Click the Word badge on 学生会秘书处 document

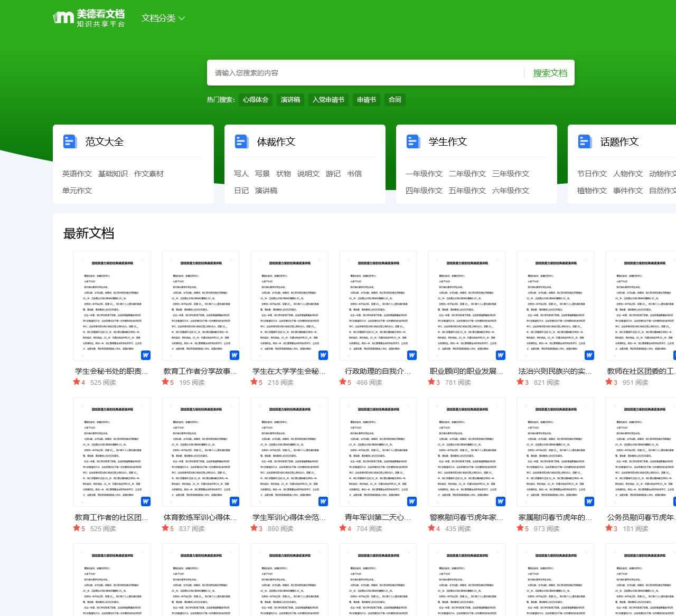pyautogui.click(x=146, y=355)
